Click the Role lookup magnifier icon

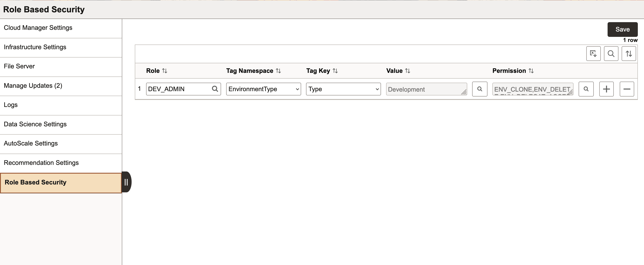[x=215, y=89]
